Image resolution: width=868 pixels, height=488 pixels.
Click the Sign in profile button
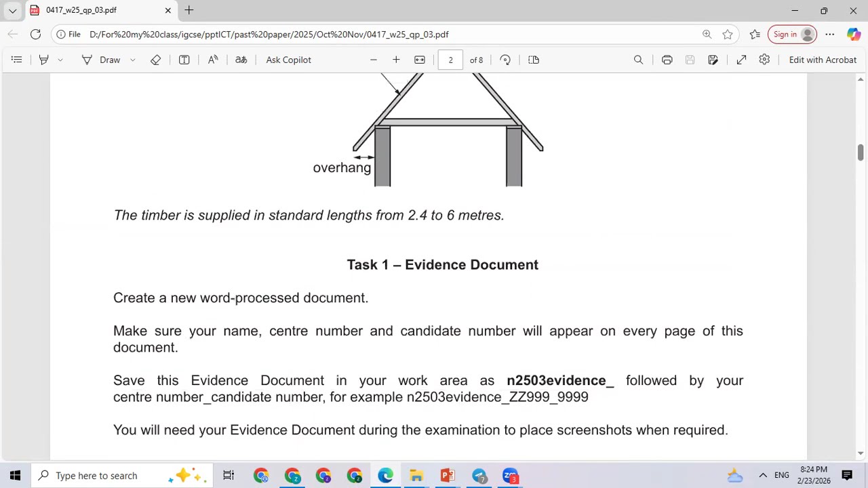click(791, 34)
